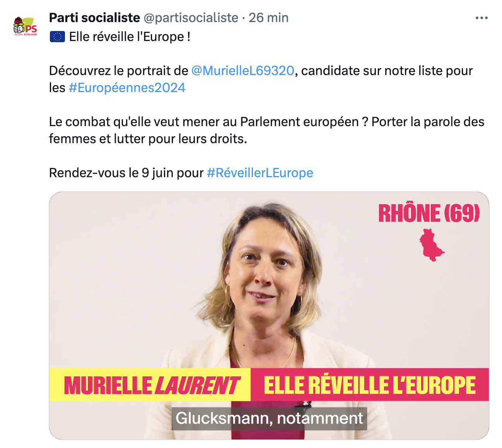Click the pink ELLE RÉVEILLE L'EUROPE banner
502x448 pixels.
(369, 385)
